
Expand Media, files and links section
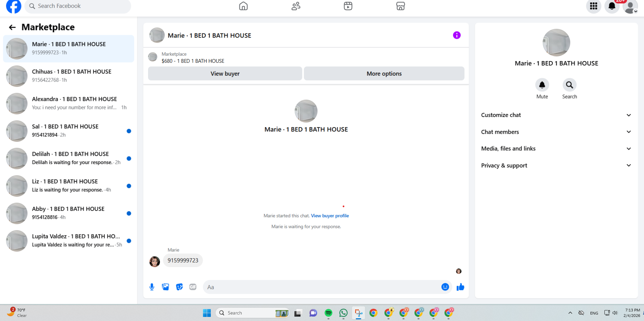556,148
